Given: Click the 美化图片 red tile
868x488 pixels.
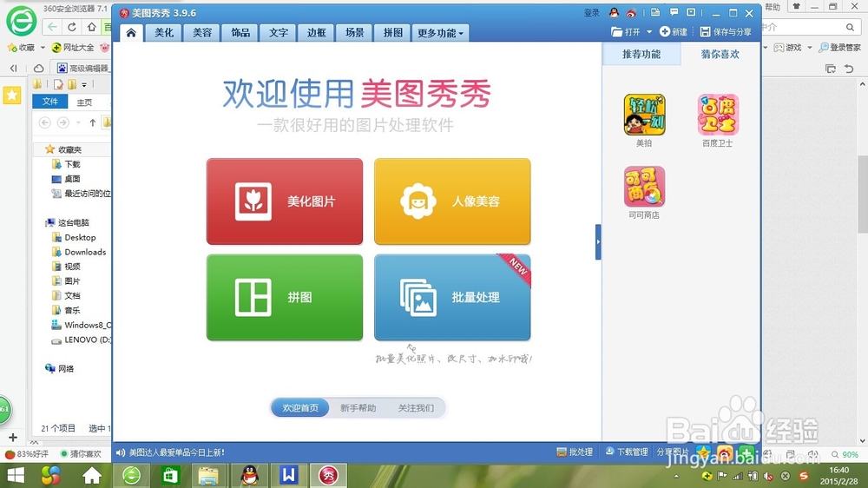Looking at the screenshot, I should (x=285, y=201).
